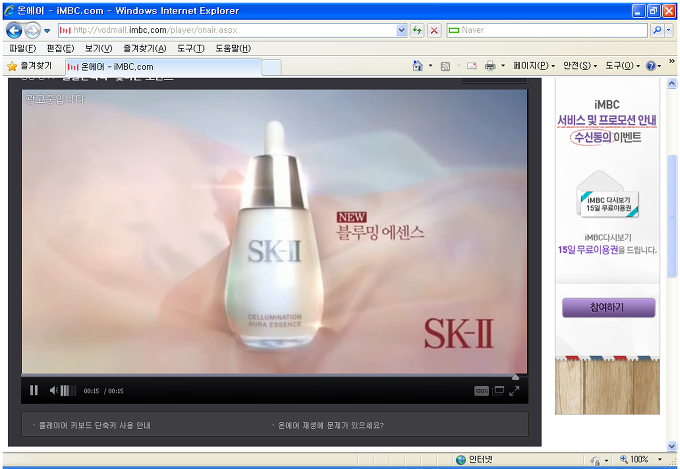Open the 도구(O) command menu
Image resolution: width=680 pixels, height=469 pixels.
623,66
